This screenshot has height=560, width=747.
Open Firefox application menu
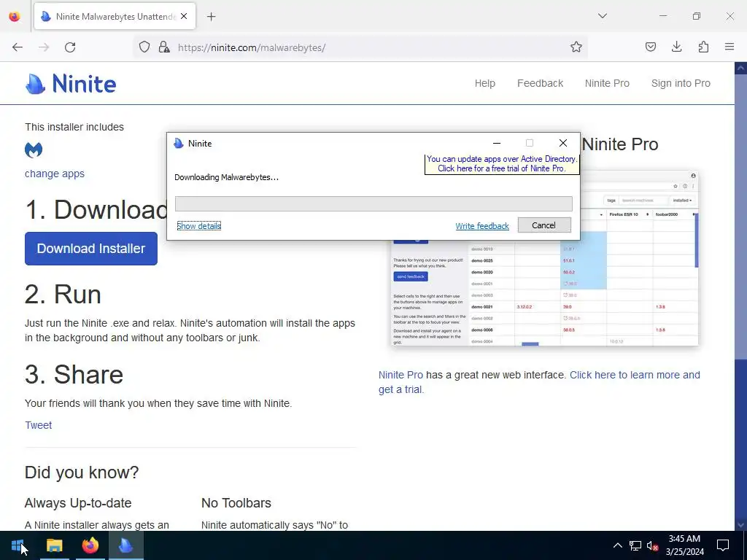tap(729, 47)
